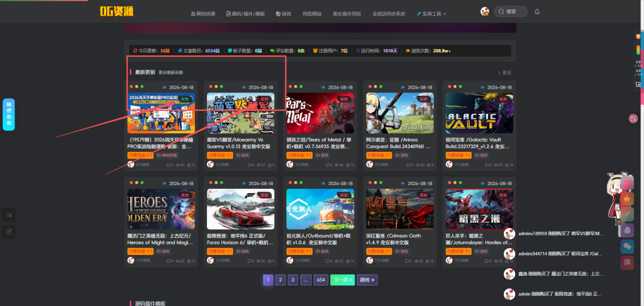The width and height of the screenshot is (644, 306).
Task: Open the Galactic Vault Build title link
Action: click(478, 143)
